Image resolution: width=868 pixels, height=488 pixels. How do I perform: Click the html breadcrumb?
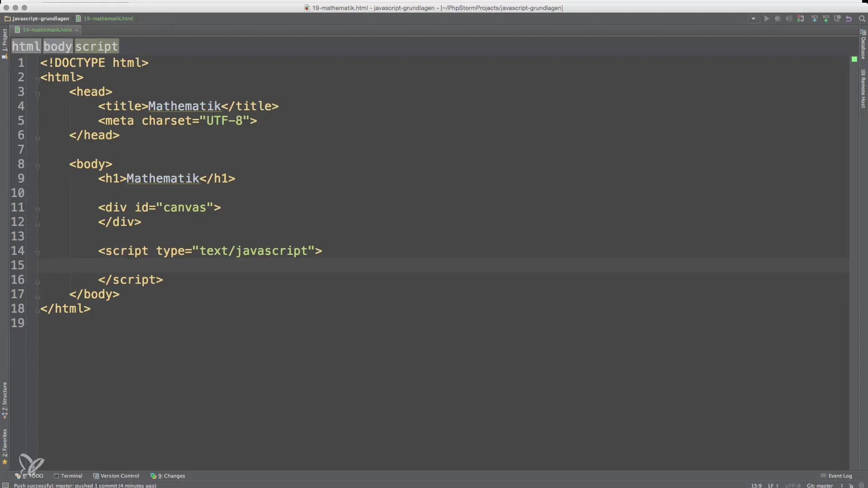coord(26,46)
